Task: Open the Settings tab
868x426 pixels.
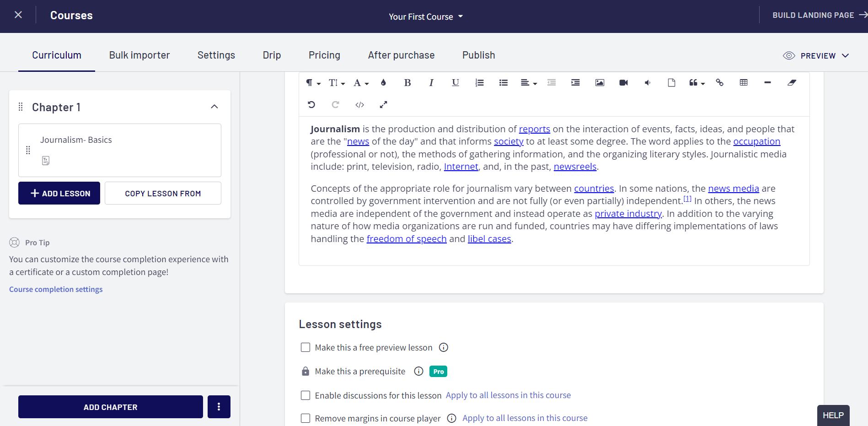Action: (216, 55)
